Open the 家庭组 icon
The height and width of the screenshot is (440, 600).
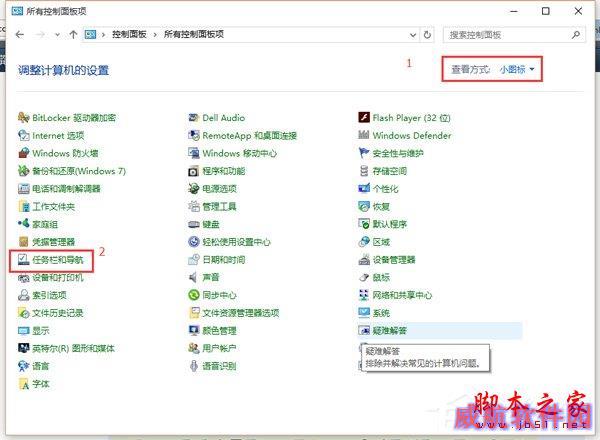24,224
